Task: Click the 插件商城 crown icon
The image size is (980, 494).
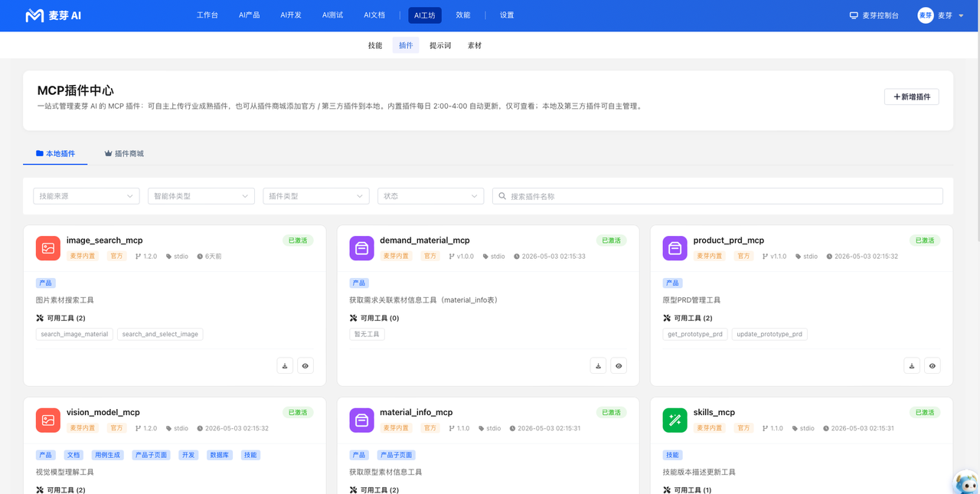Action: click(109, 153)
